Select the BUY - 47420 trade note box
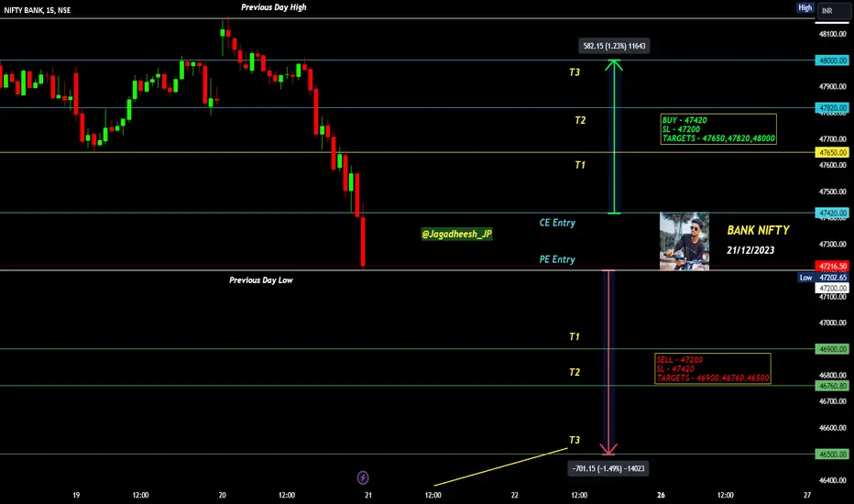Image resolution: width=854 pixels, height=504 pixels. click(718, 129)
